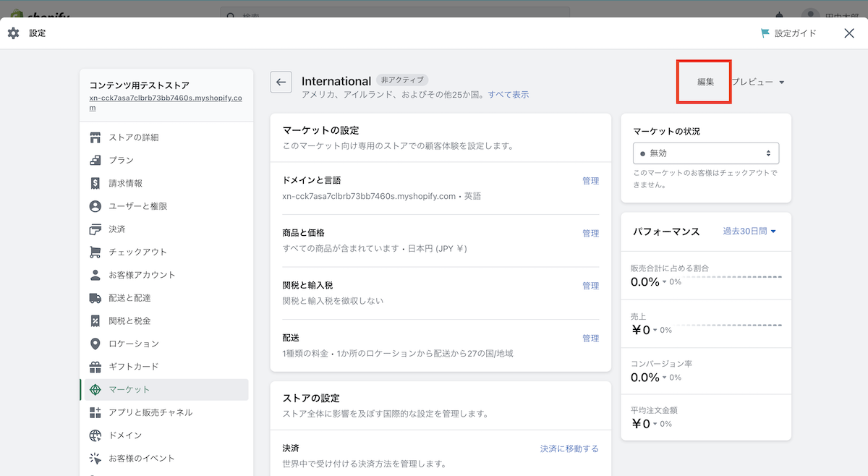Select マーケット in sidebar
The width and height of the screenshot is (868, 476).
[x=166, y=390]
